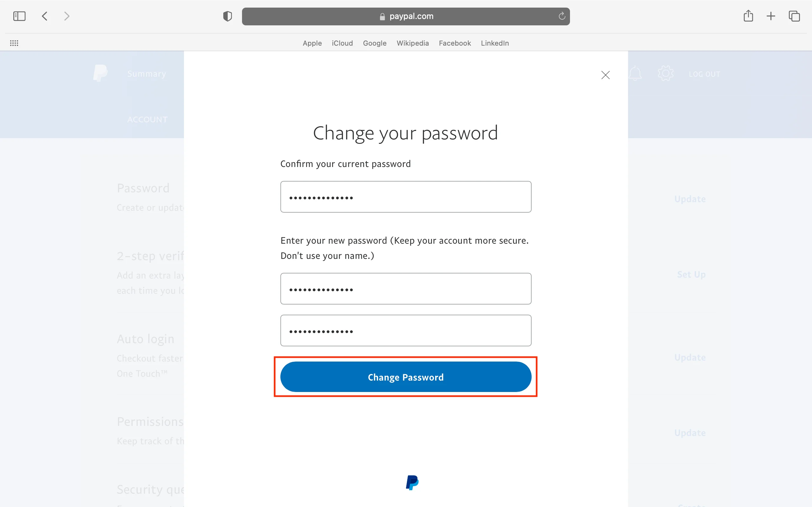
Task: Open a new tab with plus icon
Action: 771,16
